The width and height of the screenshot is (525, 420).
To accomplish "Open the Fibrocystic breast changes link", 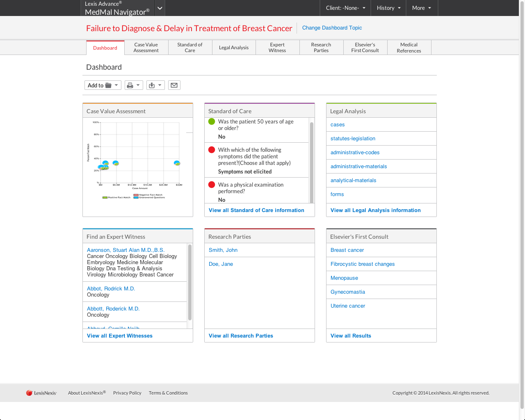I will coord(363,264).
